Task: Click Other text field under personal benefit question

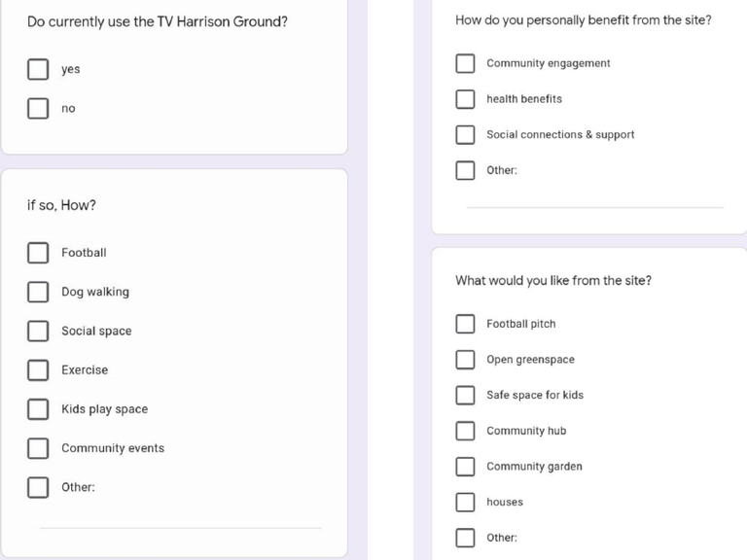Action: (x=595, y=200)
